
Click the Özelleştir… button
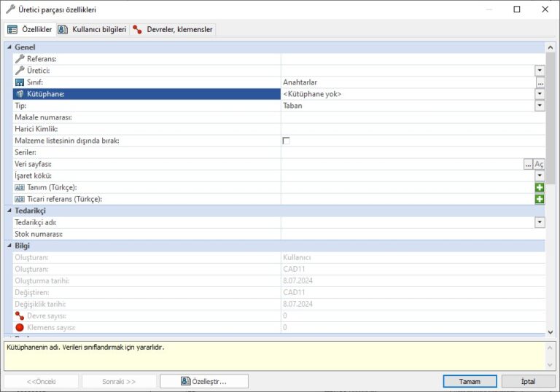coord(204,381)
